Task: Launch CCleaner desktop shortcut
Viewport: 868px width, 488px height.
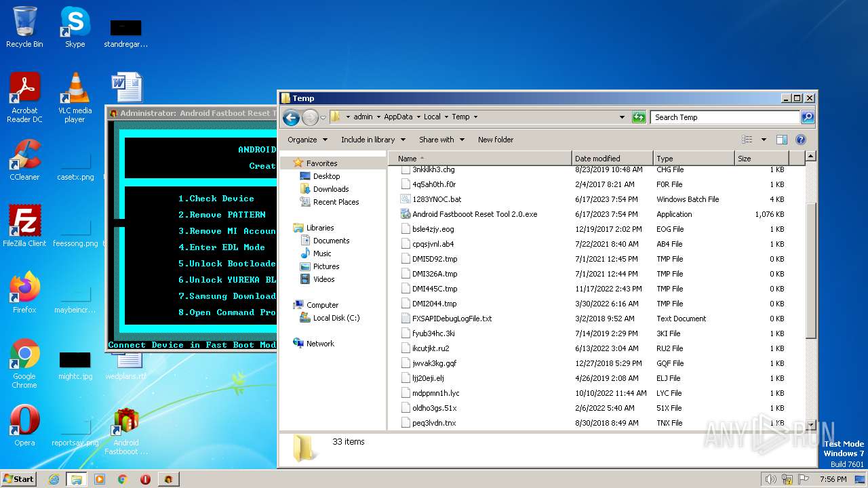Action: click(x=24, y=160)
